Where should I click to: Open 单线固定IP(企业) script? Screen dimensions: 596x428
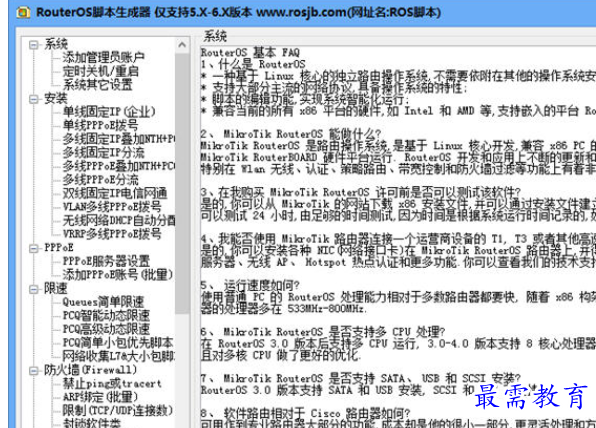109,112
